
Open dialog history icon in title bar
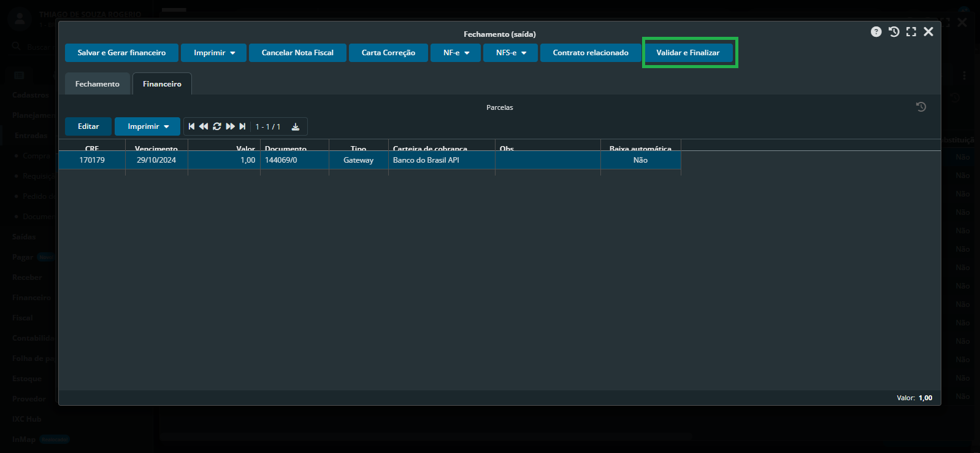pyautogui.click(x=894, y=32)
